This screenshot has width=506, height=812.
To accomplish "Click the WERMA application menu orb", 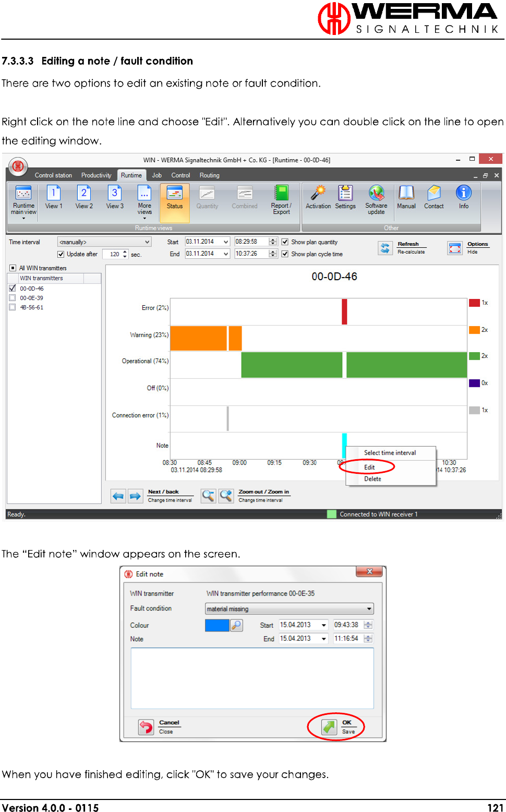I will pyautogui.click(x=18, y=166).
